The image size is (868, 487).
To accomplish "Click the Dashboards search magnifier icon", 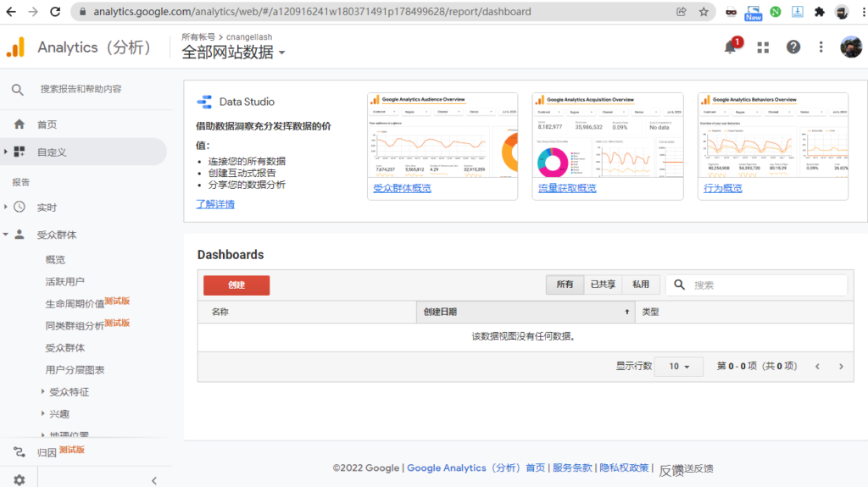I will coord(679,285).
